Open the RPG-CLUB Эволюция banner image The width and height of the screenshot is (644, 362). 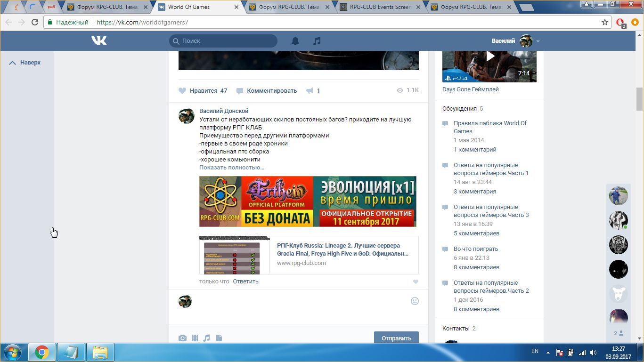(x=308, y=201)
